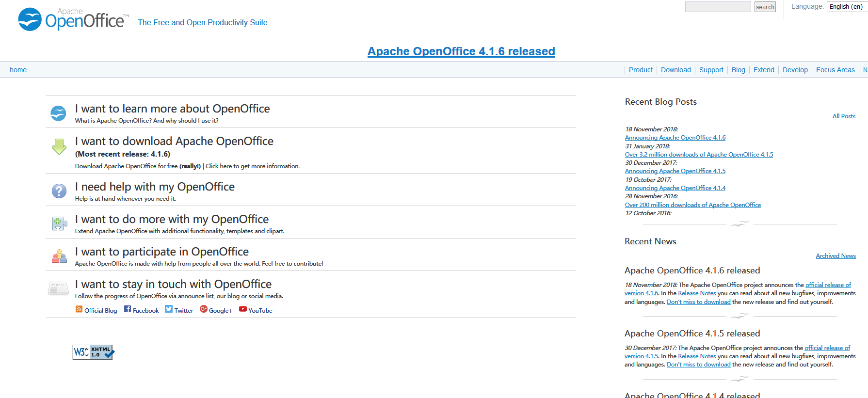This screenshot has height=398, width=868.
Task: Click the newspaper stay in touch icon
Action: pyautogui.click(x=58, y=288)
